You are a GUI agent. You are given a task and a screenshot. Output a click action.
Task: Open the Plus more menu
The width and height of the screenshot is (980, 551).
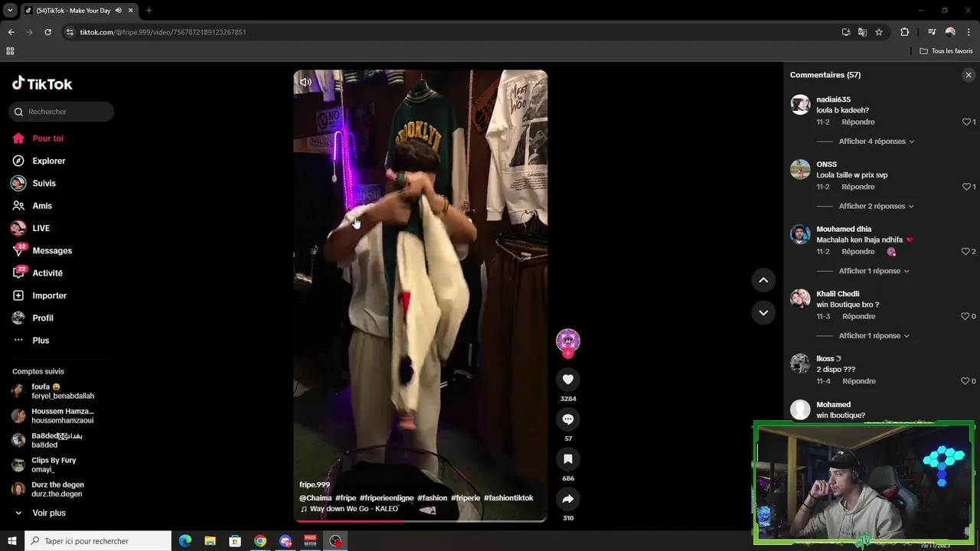pos(41,341)
